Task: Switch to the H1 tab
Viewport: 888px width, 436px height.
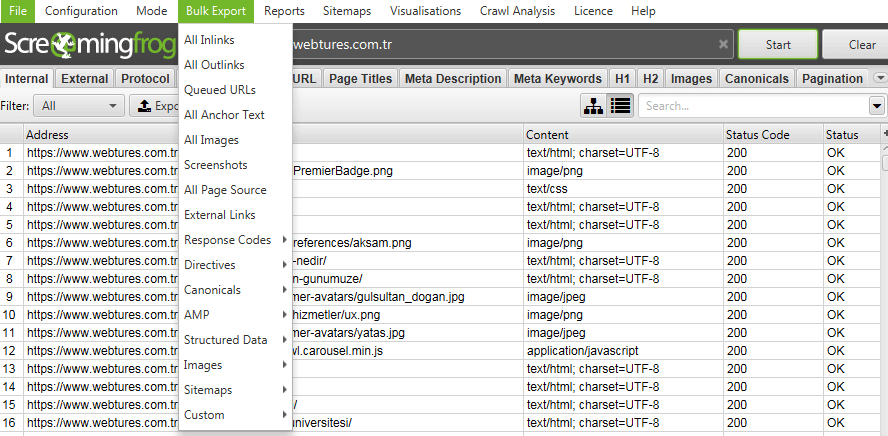Action: point(622,79)
